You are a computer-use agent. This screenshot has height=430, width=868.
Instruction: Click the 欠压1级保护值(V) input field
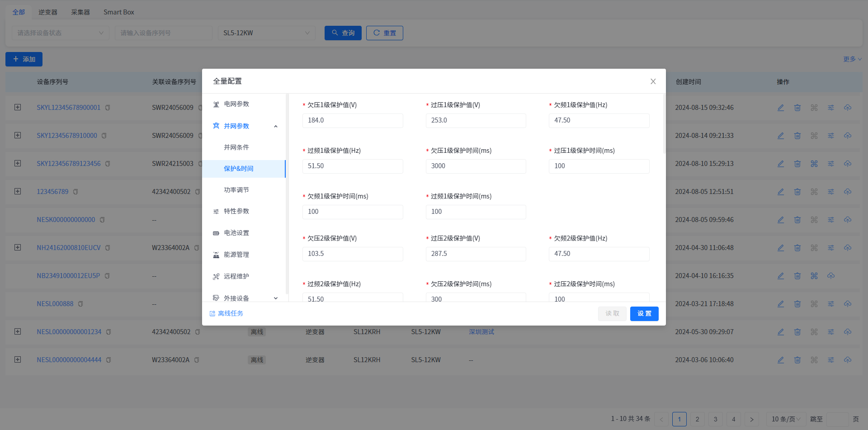[x=353, y=121]
